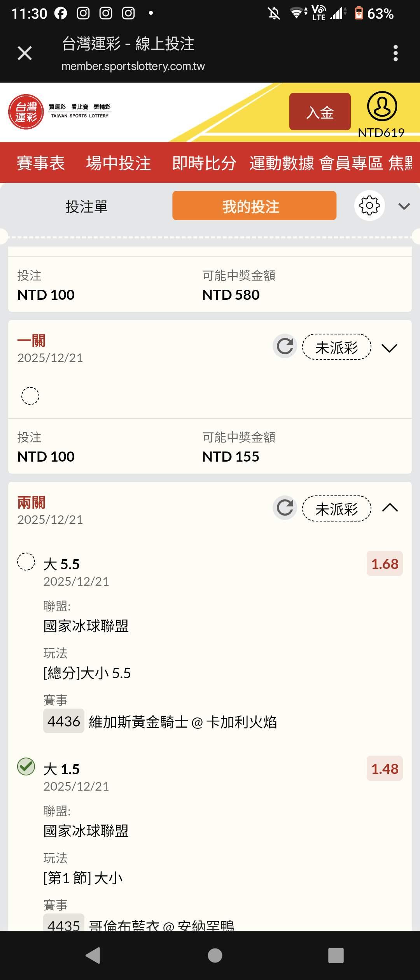Viewport: 420px width, 980px height.
Task: Tap the pending circle beside 大 5.5
Action: click(x=26, y=562)
